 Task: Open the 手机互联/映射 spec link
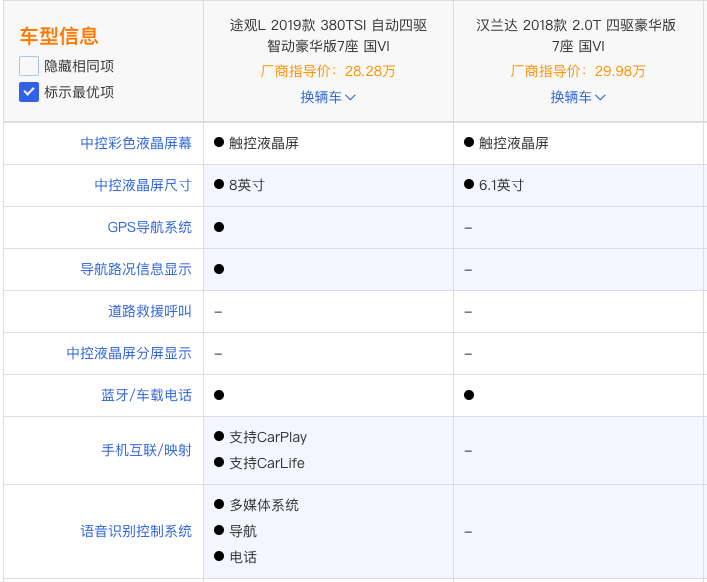pos(147,450)
